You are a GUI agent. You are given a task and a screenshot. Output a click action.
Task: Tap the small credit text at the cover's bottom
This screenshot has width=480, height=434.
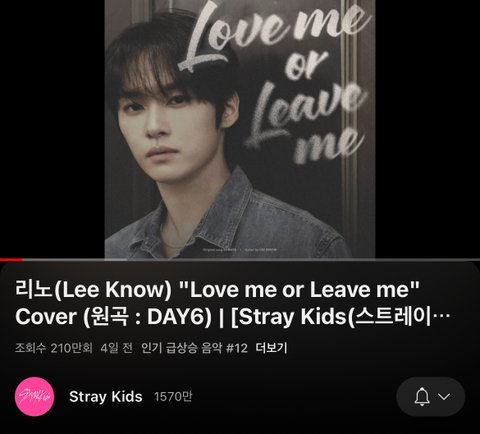(x=239, y=249)
